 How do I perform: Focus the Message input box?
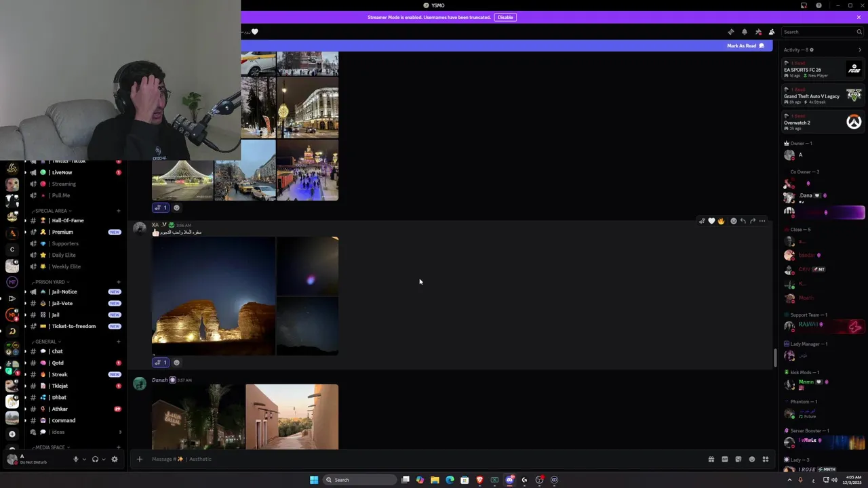click(420, 459)
